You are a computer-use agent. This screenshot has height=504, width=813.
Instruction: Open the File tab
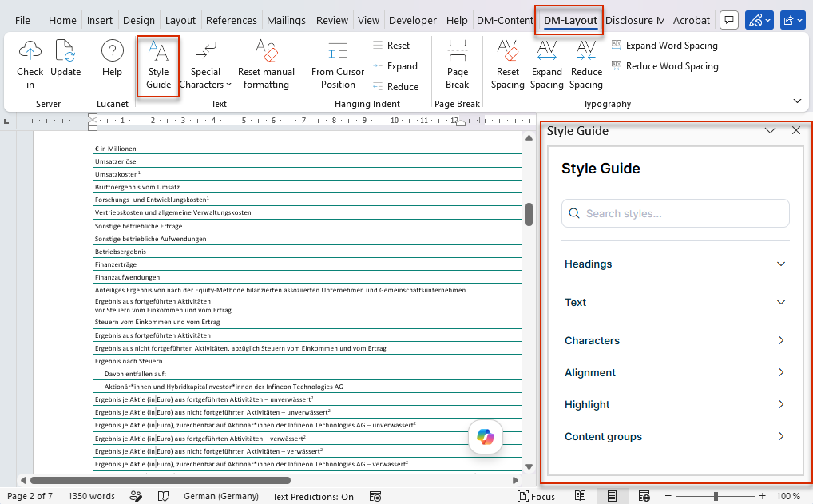(22, 20)
